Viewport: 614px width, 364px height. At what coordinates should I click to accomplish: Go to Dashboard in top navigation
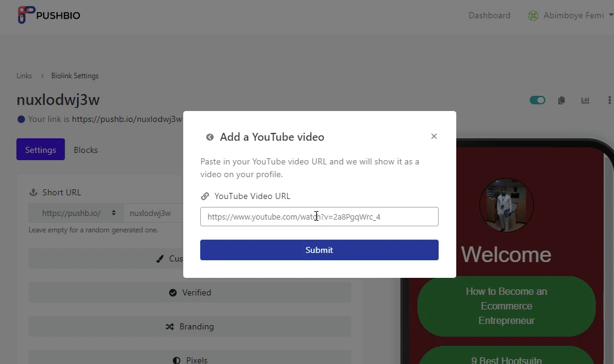click(x=489, y=16)
